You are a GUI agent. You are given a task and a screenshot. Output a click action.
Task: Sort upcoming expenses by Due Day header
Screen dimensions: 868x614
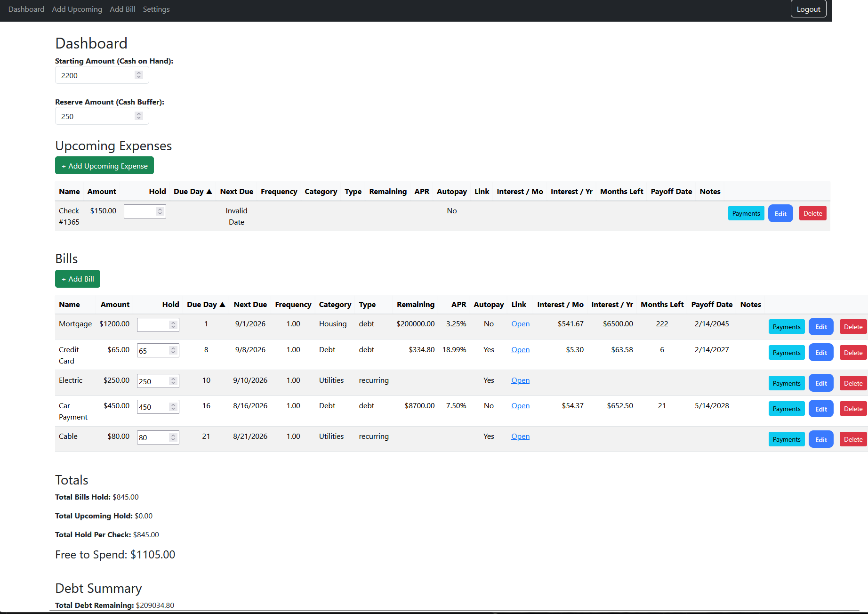click(x=193, y=191)
